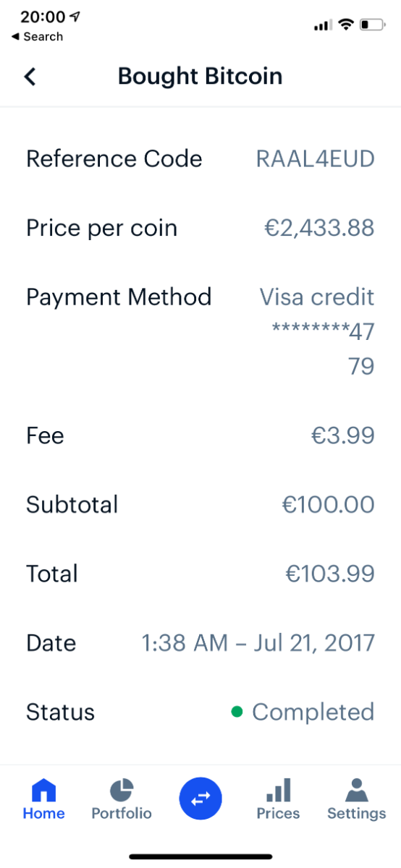This screenshot has height=868, width=401.
Task: Tap the green Completed status dot
Action: pos(237,712)
